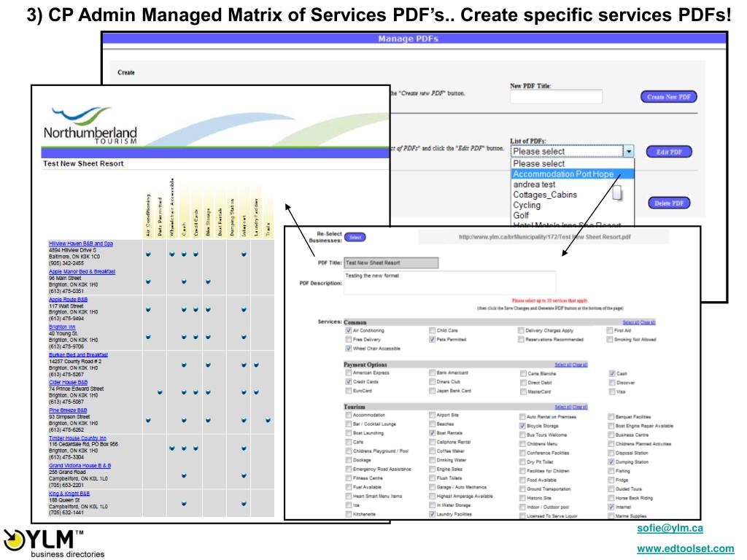Viewport: 747px width, 560px height.
Task: Click the Edit PDF button
Action: pos(669,152)
